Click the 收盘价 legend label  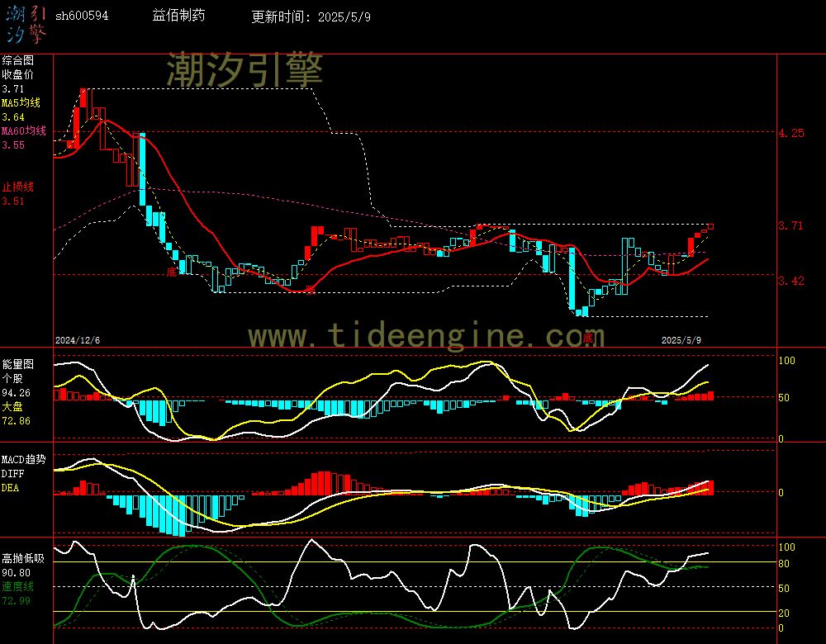point(18,75)
